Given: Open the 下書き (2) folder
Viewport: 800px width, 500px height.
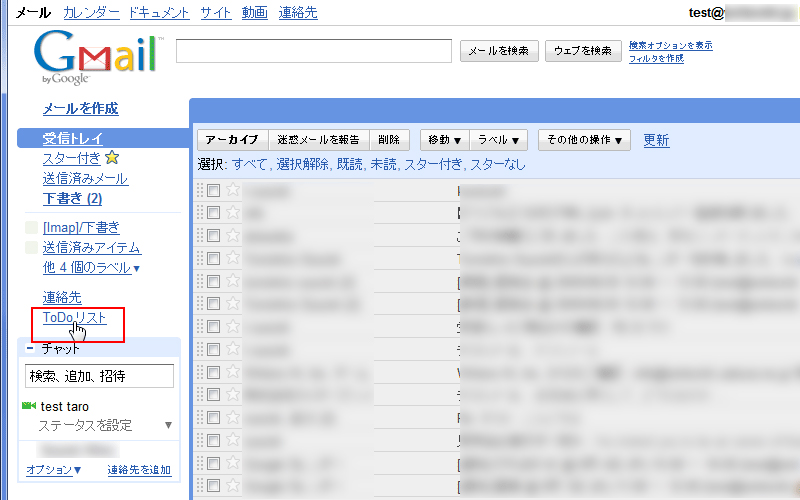Looking at the screenshot, I should (x=72, y=198).
